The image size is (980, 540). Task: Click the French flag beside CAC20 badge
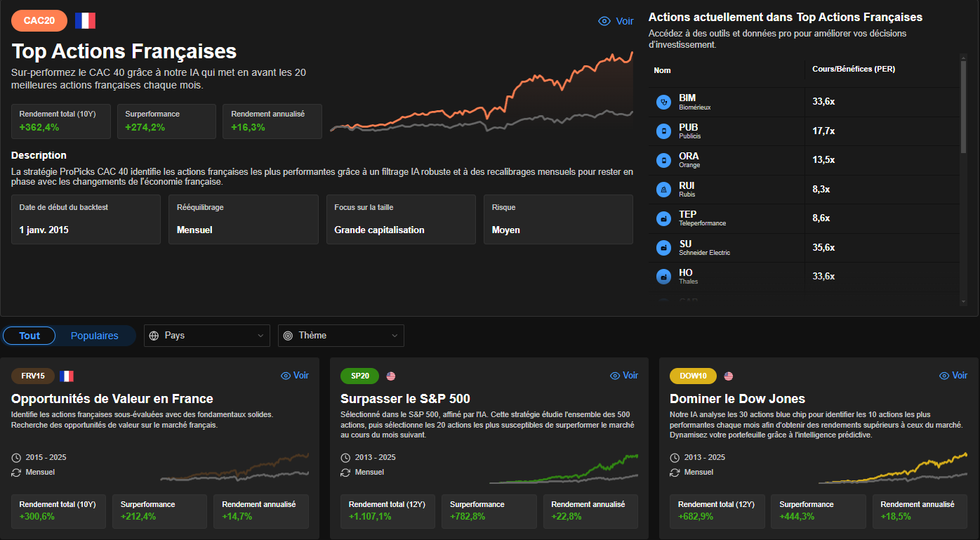click(x=85, y=20)
